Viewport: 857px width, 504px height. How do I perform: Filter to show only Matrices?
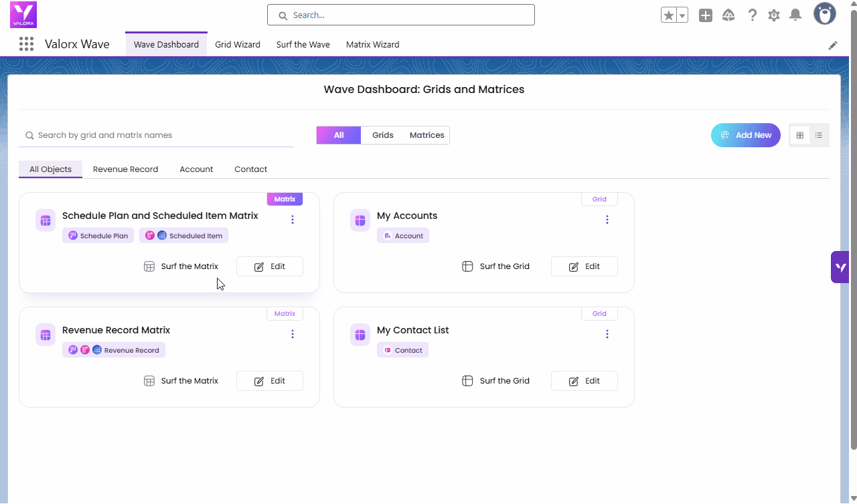pos(426,135)
